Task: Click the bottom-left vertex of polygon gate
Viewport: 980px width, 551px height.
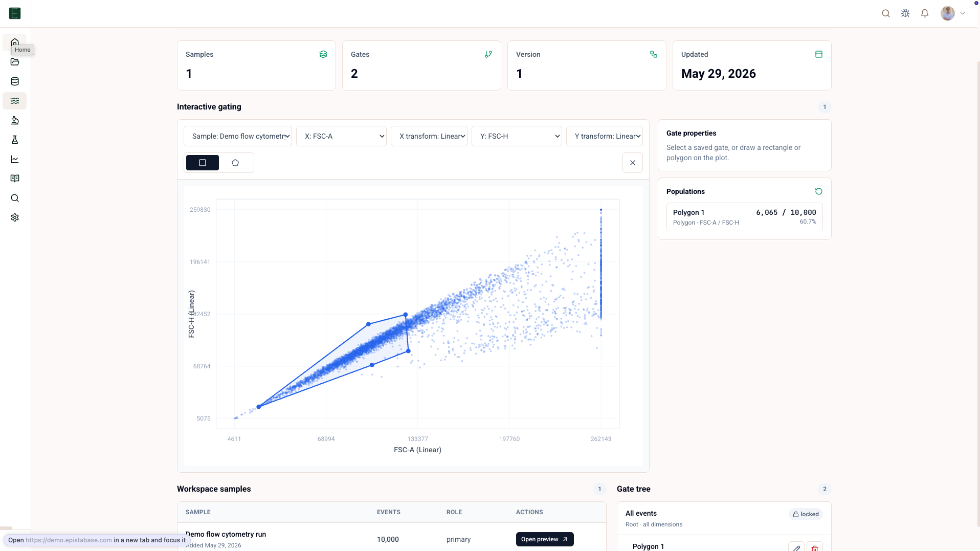Action: pyautogui.click(x=259, y=407)
